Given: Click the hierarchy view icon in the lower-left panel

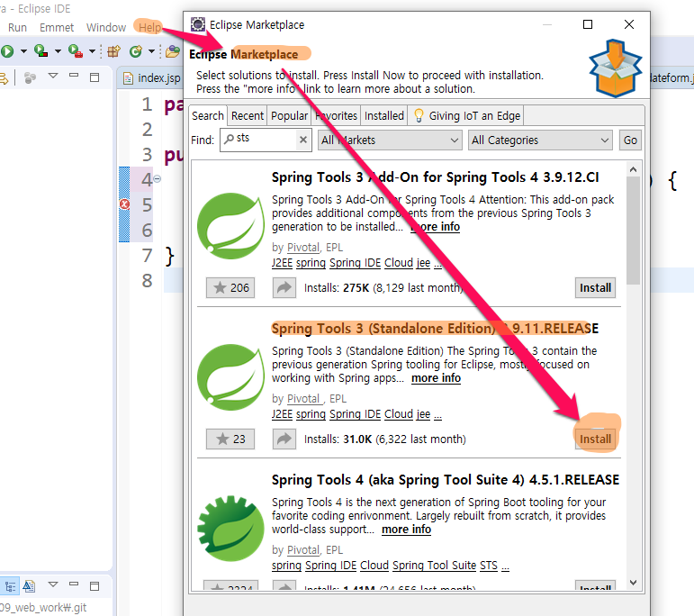Looking at the screenshot, I should pos(10,587).
